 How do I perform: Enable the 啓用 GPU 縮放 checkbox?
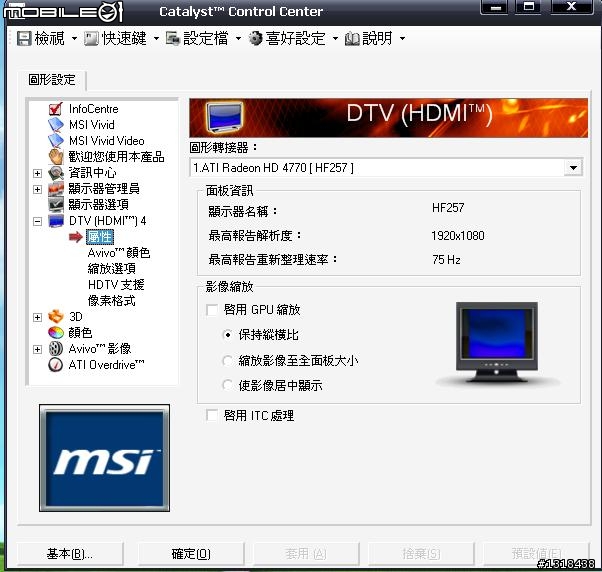click(212, 310)
